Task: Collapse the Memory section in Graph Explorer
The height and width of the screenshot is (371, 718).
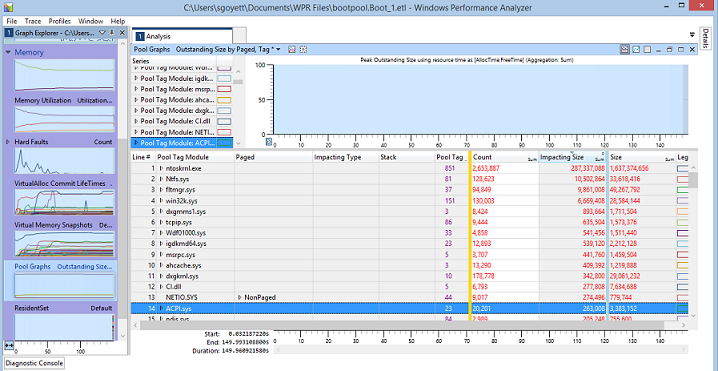Action: tap(8, 52)
